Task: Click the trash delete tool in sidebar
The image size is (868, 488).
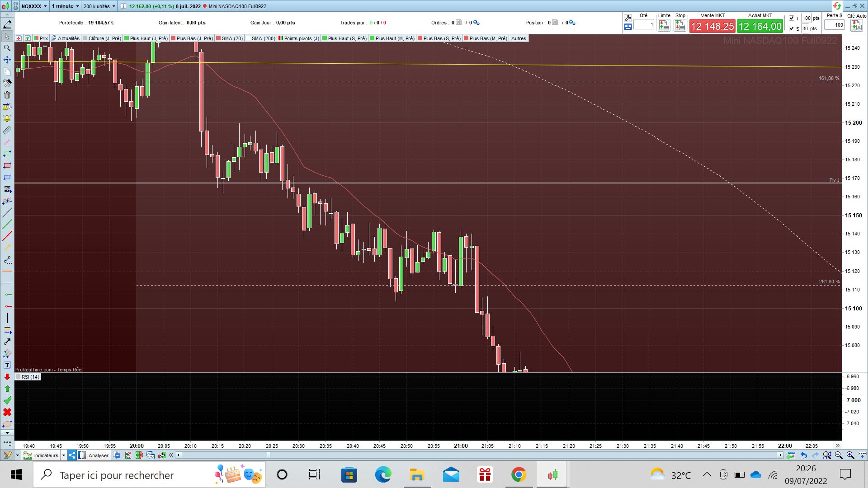Action: click(7, 95)
